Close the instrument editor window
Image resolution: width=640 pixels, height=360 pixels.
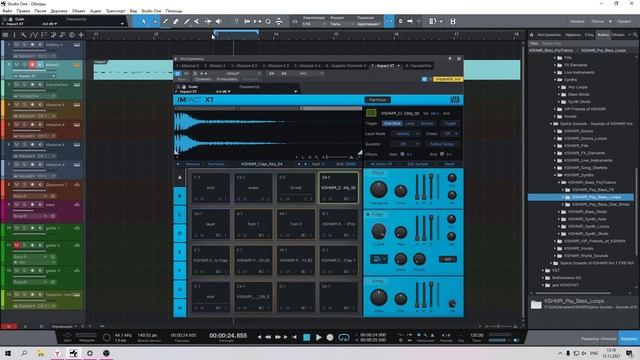coord(459,59)
